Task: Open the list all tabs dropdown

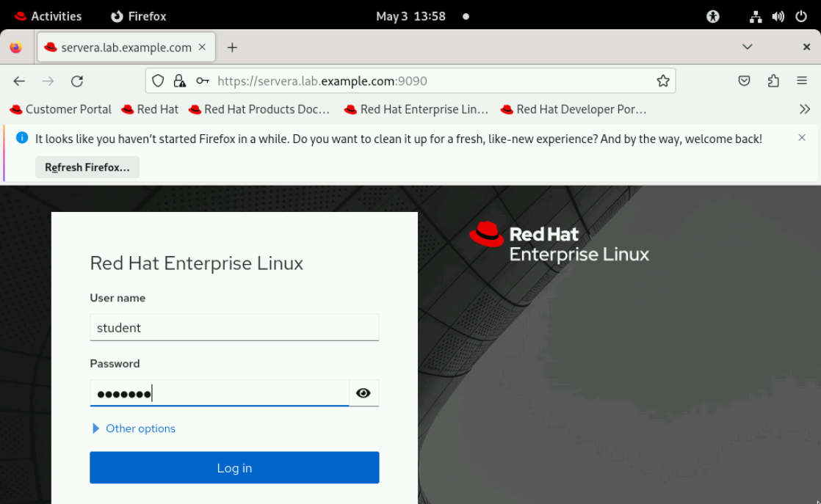Action: pos(747,47)
